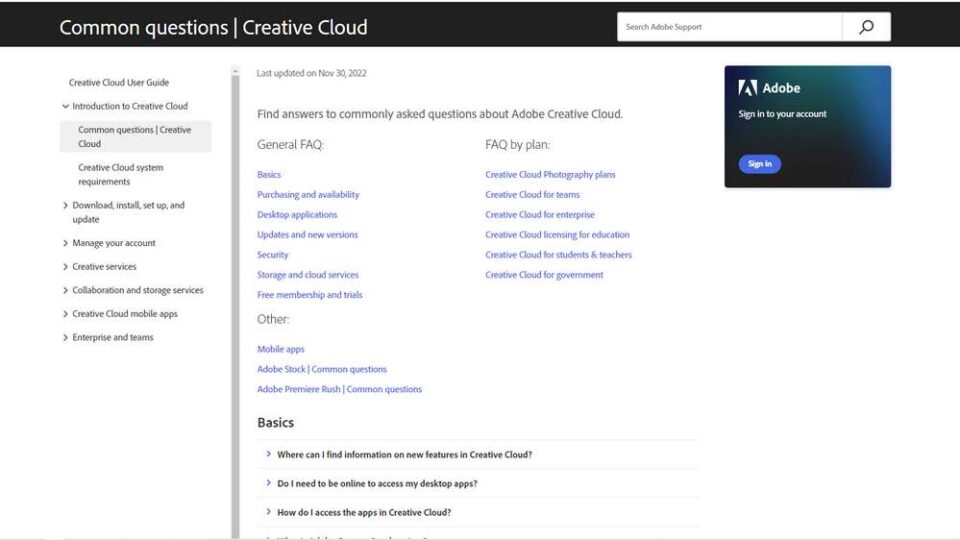Expand Enterprise and teams section
The height and width of the screenshot is (540, 960).
(66, 338)
